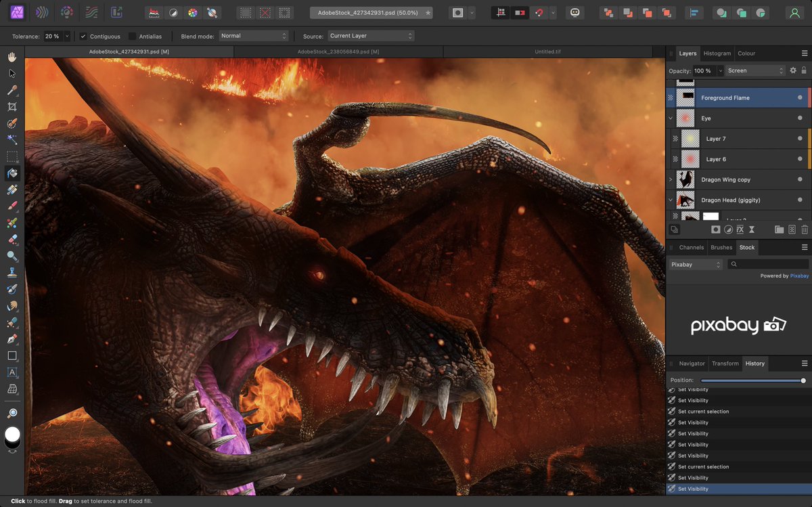This screenshot has width=812, height=507.
Task: Apply Auto Colours wheel icon
Action: (193, 12)
